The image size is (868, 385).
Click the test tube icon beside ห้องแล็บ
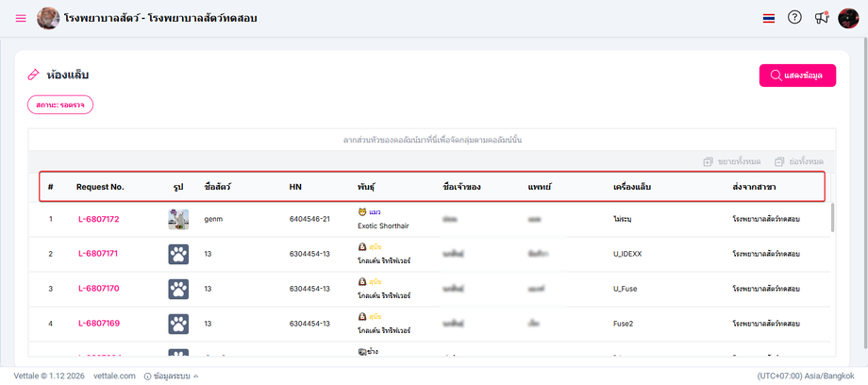pos(34,75)
